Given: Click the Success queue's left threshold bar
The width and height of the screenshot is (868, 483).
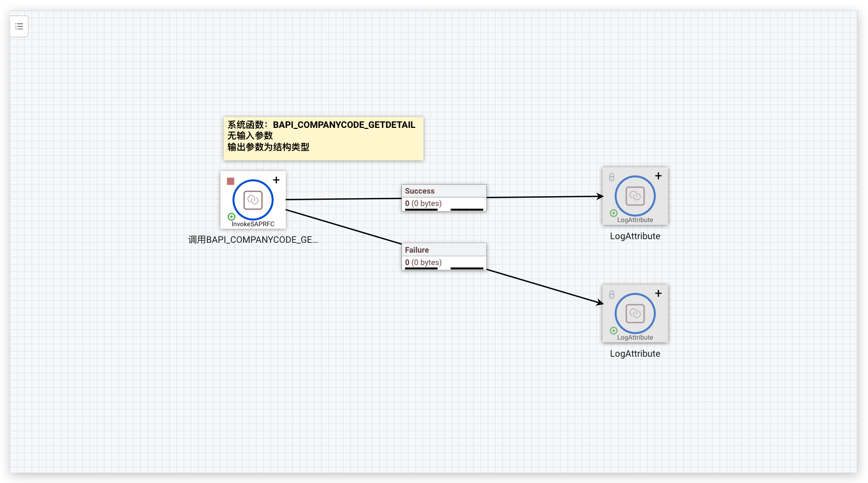Looking at the screenshot, I should pos(421,210).
